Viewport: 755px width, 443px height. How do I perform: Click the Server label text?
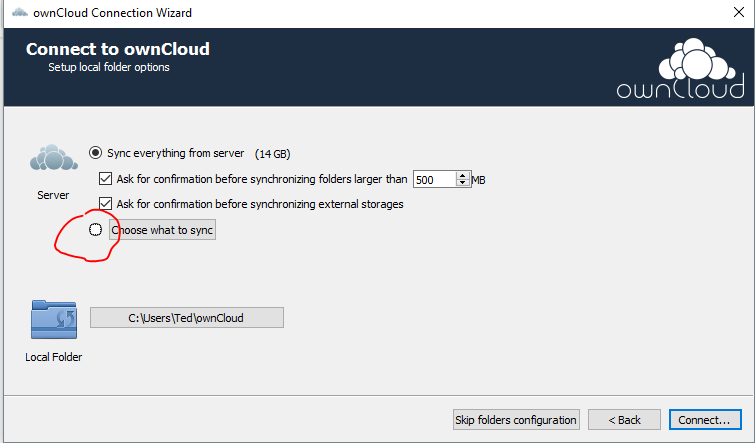[53, 195]
